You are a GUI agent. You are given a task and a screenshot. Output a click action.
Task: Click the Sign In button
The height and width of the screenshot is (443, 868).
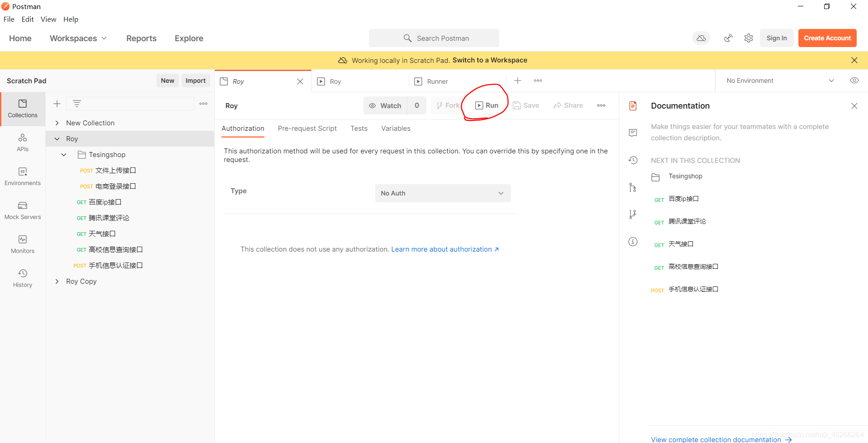click(x=777, y=38)
